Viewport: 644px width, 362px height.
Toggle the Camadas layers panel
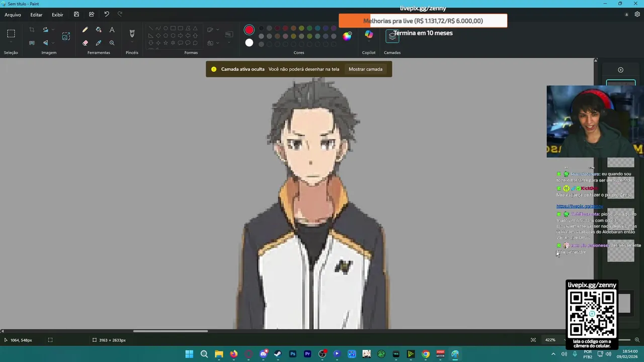pos(392,36)
